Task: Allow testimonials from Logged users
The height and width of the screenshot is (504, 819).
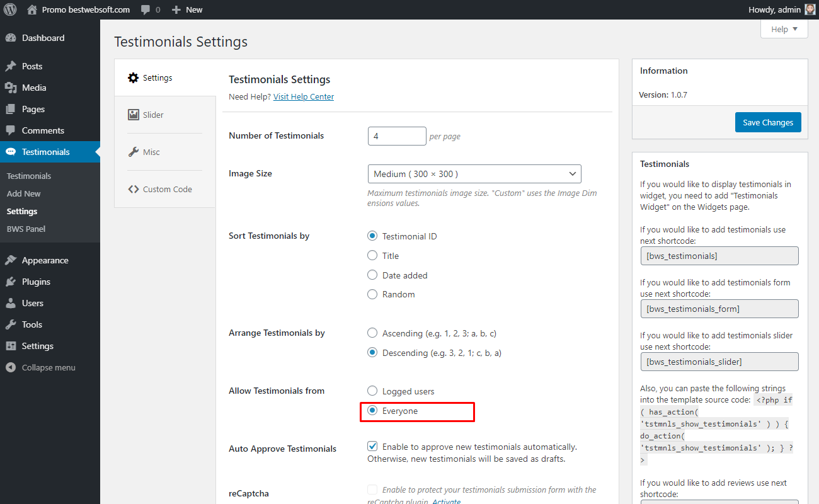Action: click(372, 391)
